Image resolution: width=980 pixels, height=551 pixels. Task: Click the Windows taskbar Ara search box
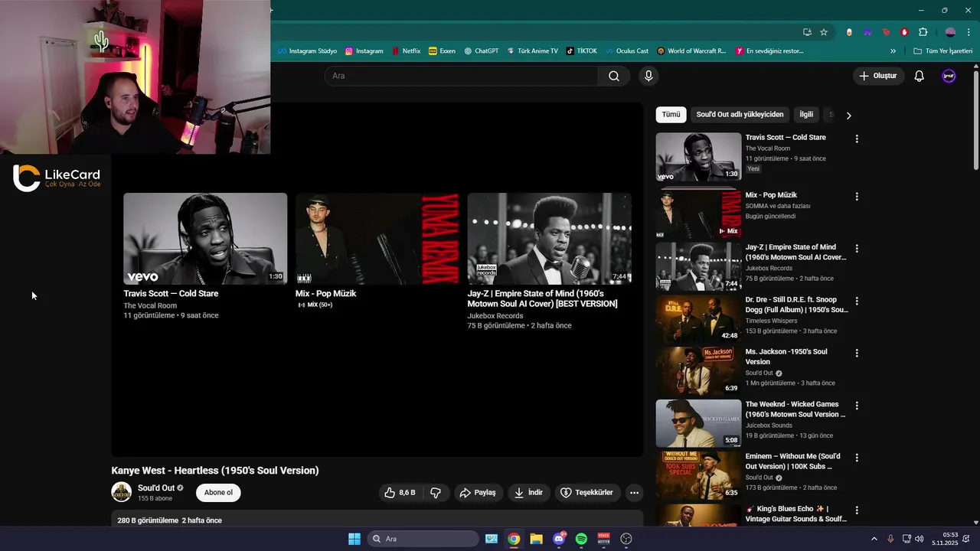click(x=423, y=539)
